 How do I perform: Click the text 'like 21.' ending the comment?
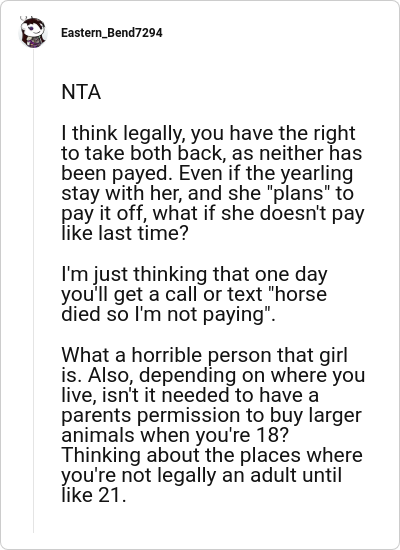click(93, 495)
